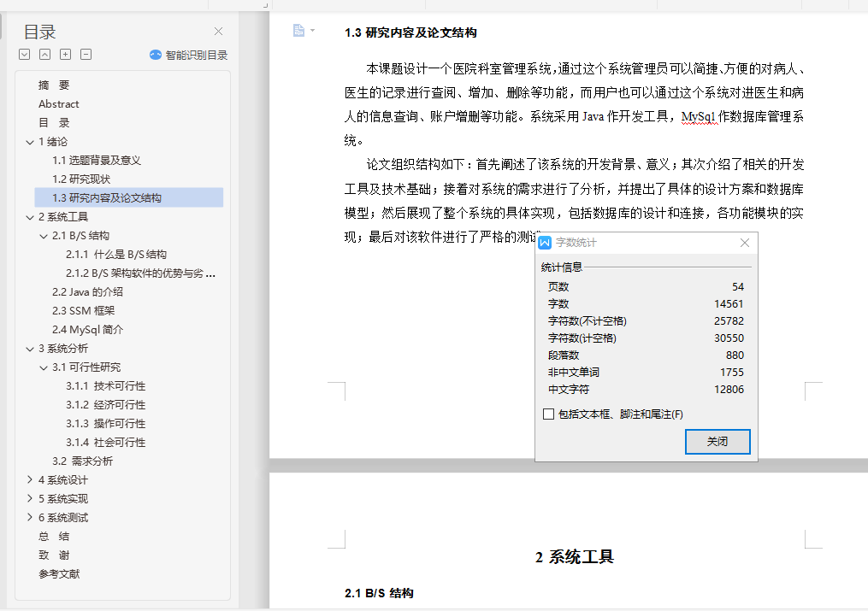Go to 3.1.1 技术可行性
The width and height of the screenshot is (868, 611).
point(106,386)
